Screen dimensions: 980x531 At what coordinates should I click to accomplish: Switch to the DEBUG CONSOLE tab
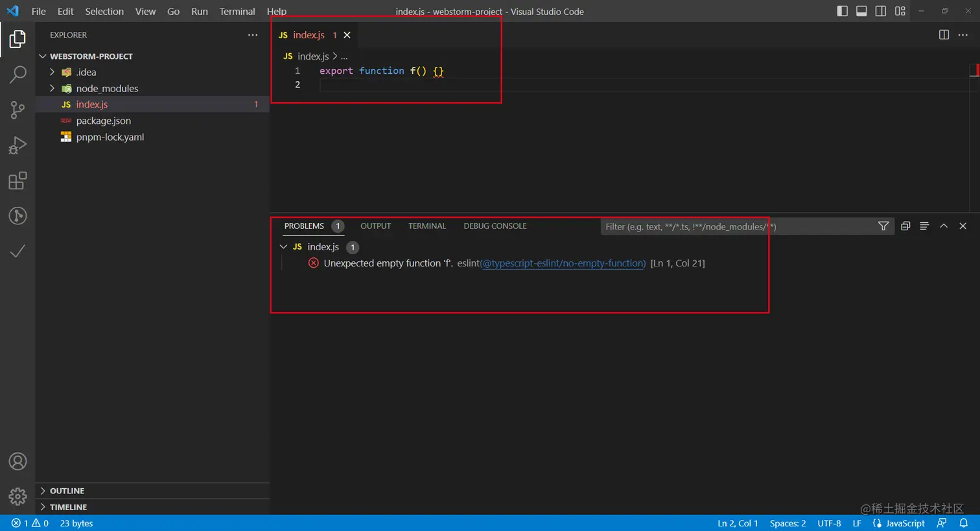pyautogui.click(x=495, y=226)
